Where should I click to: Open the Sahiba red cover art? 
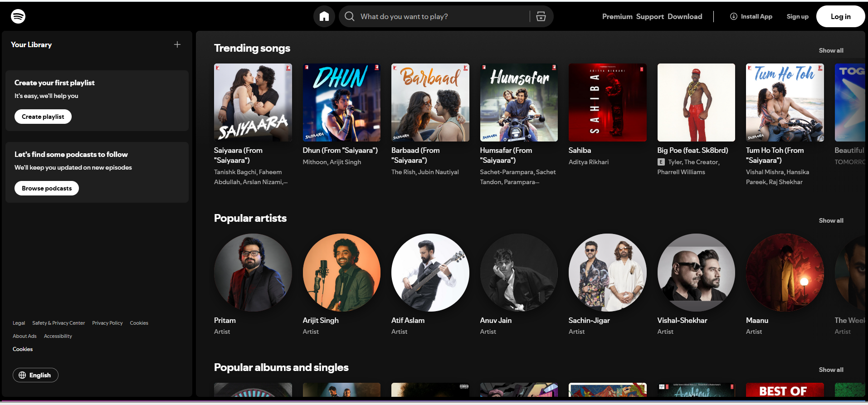click(x=608, y=102)
